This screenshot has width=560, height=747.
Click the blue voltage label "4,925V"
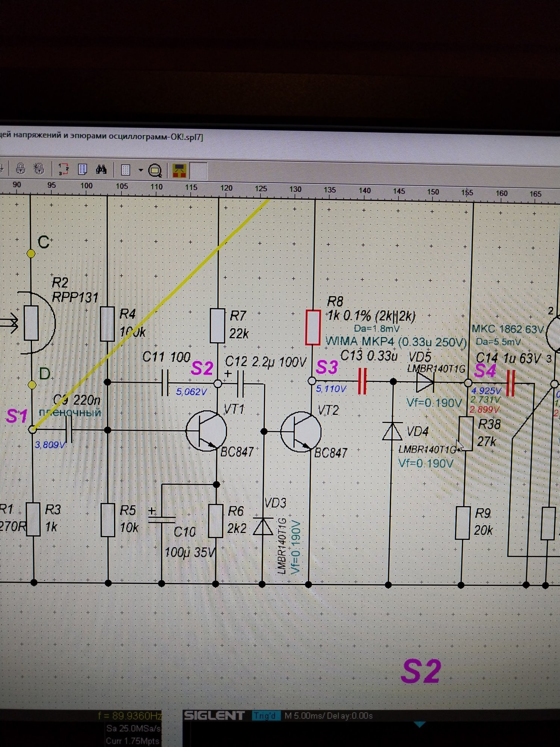486,391
